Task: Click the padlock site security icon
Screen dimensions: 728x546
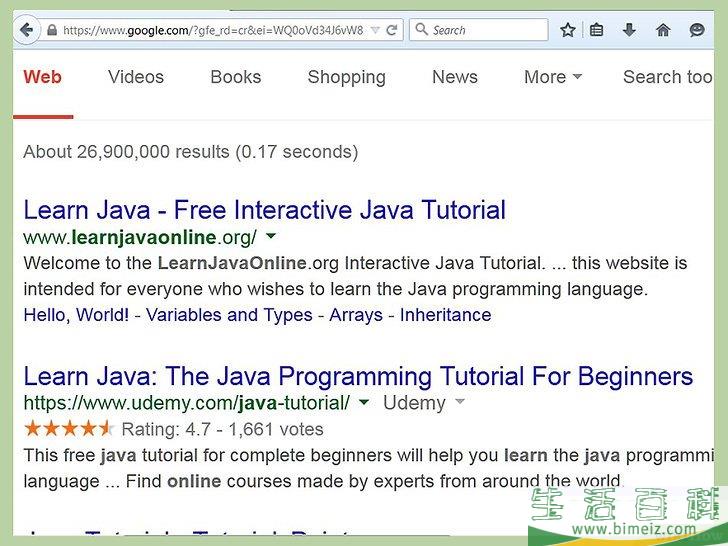Action: (52, 30)
